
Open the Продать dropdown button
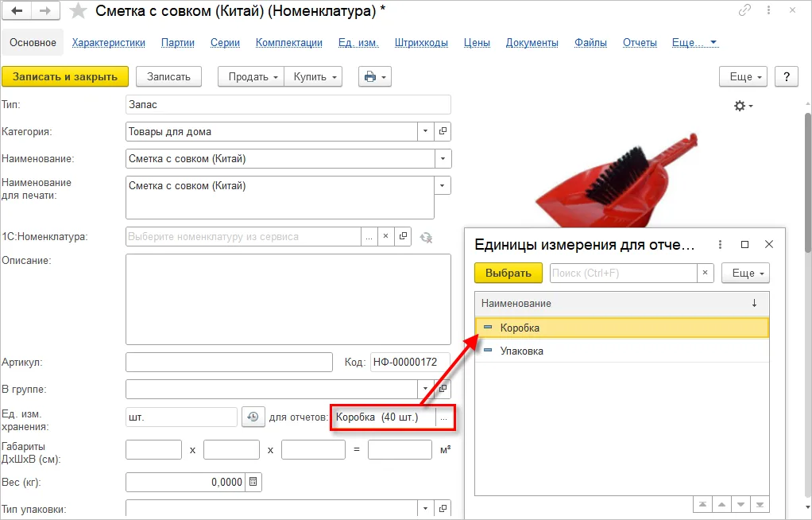coord(251,77)
